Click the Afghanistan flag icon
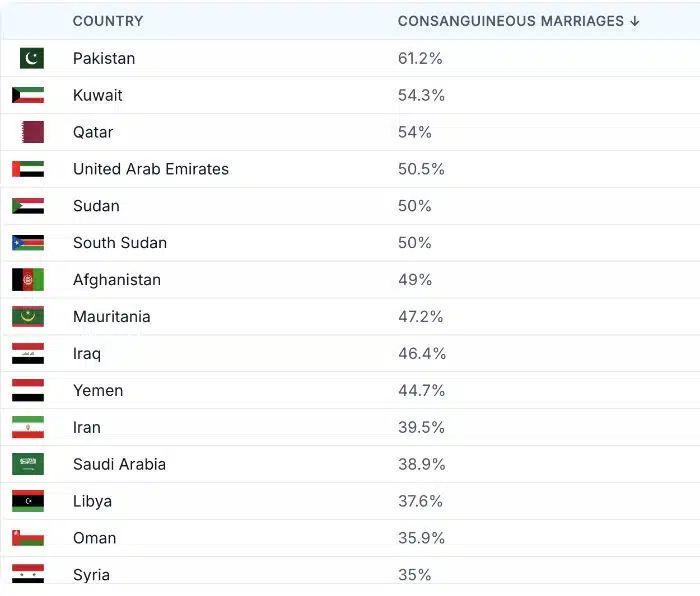 (28, 280)
